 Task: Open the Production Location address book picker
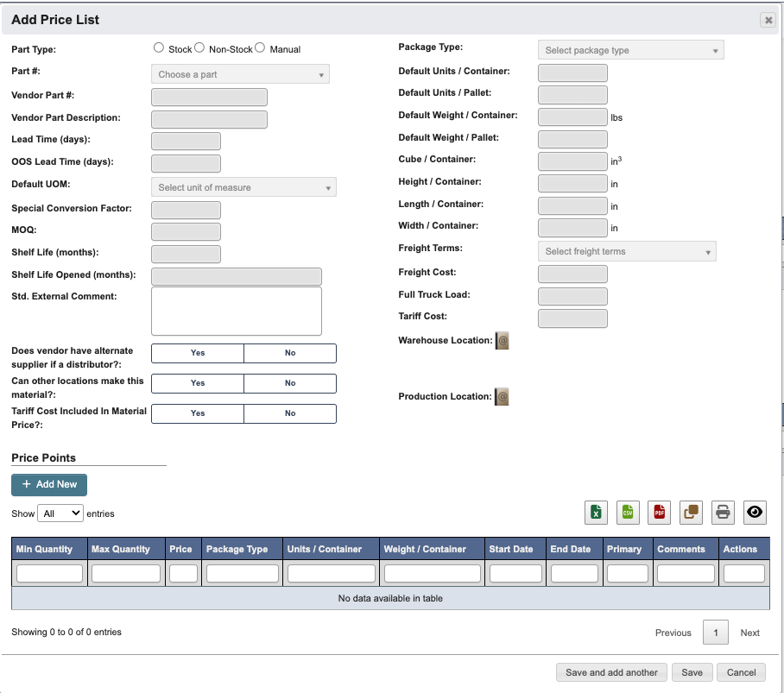point(502,396)
